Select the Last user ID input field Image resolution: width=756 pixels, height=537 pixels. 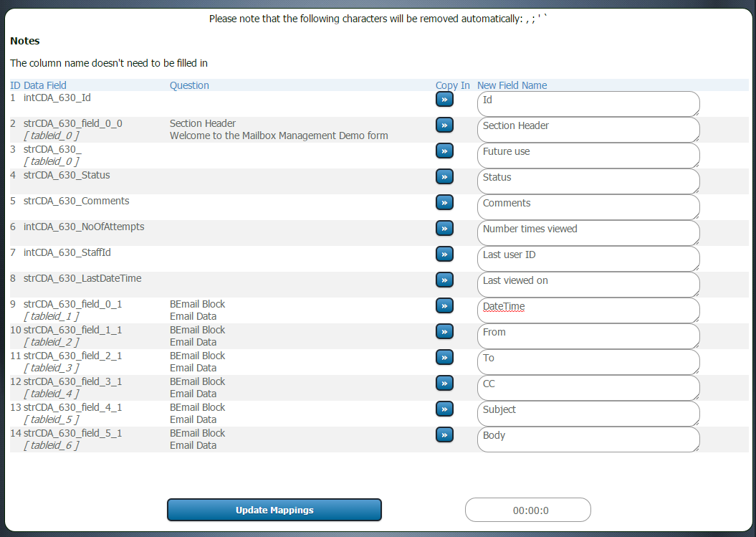588,259
